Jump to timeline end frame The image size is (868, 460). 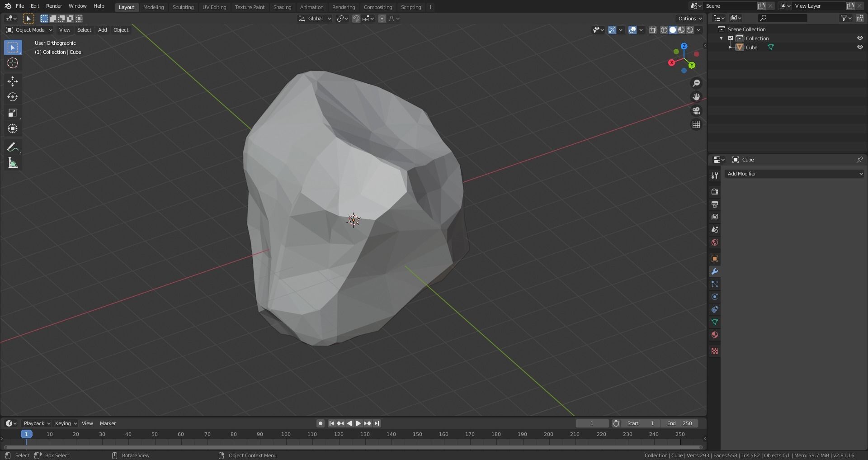[377, 423]
